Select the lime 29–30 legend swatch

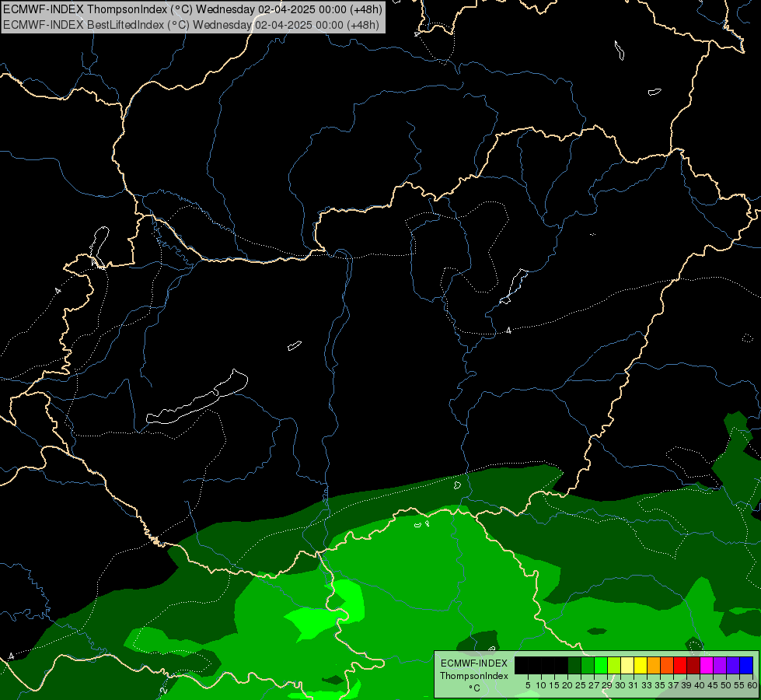(614, 665)
